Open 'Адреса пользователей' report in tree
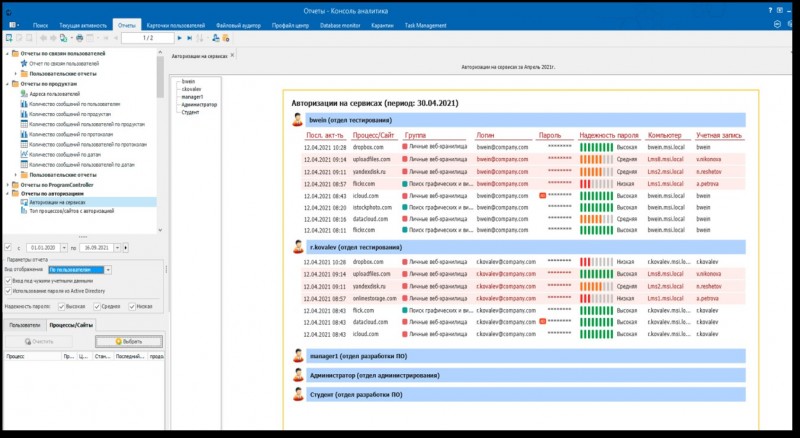Image resolution: width=800 pixels, height=438 pixels. tap(56, 93)
